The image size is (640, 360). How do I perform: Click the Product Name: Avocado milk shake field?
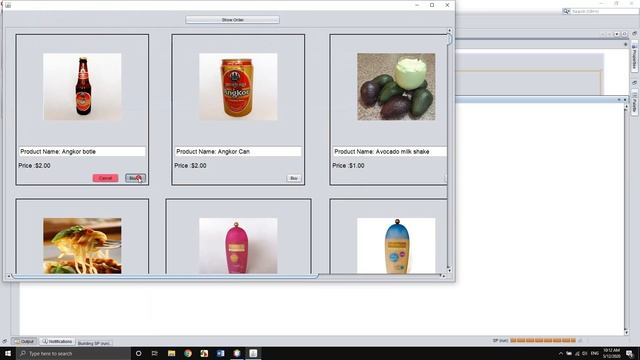coord(389,151)
